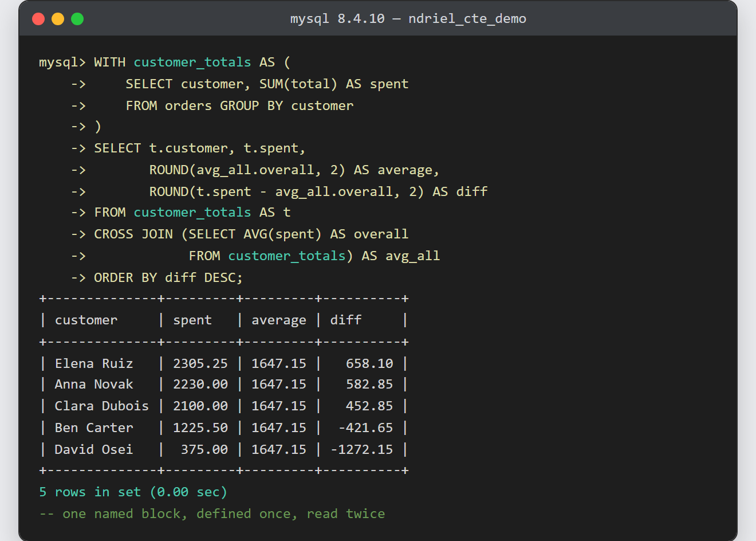Click '5 rows in set (0.00 sec)'

(133, 492)
